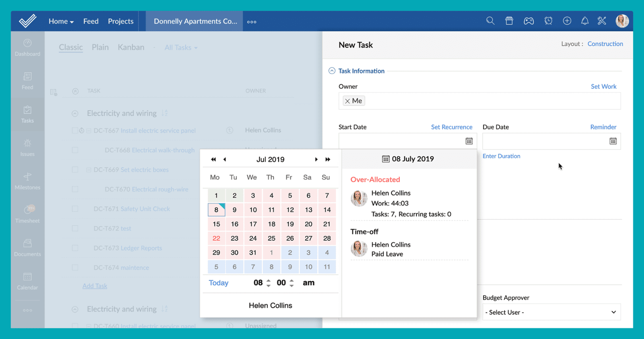644x339 pixels.
Task: Open the Start Date calendar picker icon
Action: (469, 141)
